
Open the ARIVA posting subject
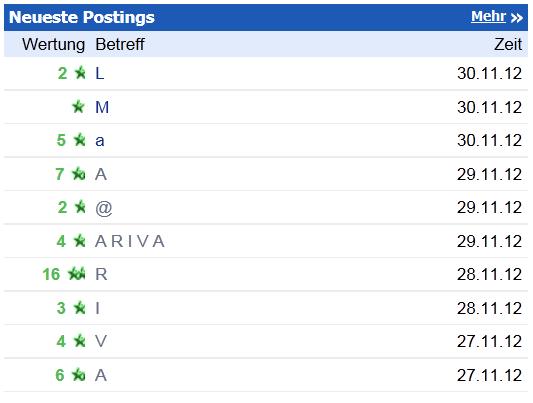point(130,241)
